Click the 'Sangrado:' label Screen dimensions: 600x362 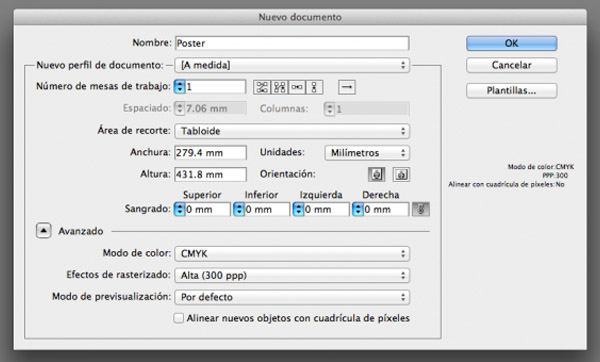coord(148,209)
